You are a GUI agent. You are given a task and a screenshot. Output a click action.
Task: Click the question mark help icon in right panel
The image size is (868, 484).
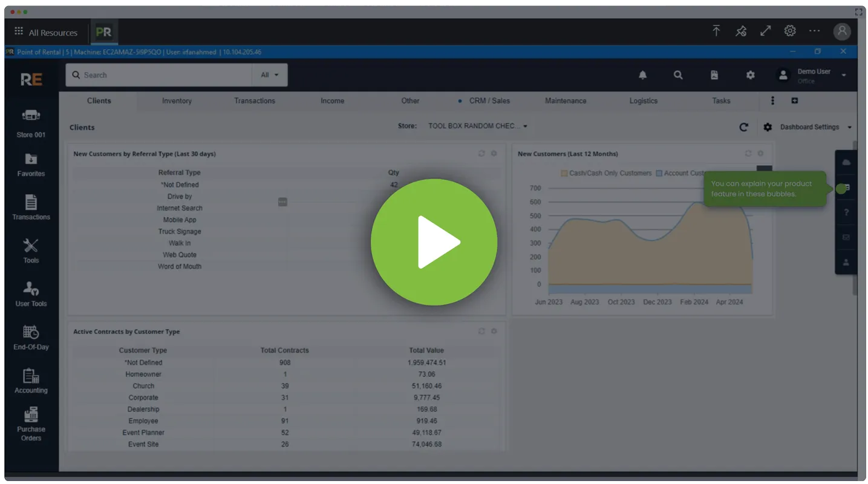tap(846, 212)
